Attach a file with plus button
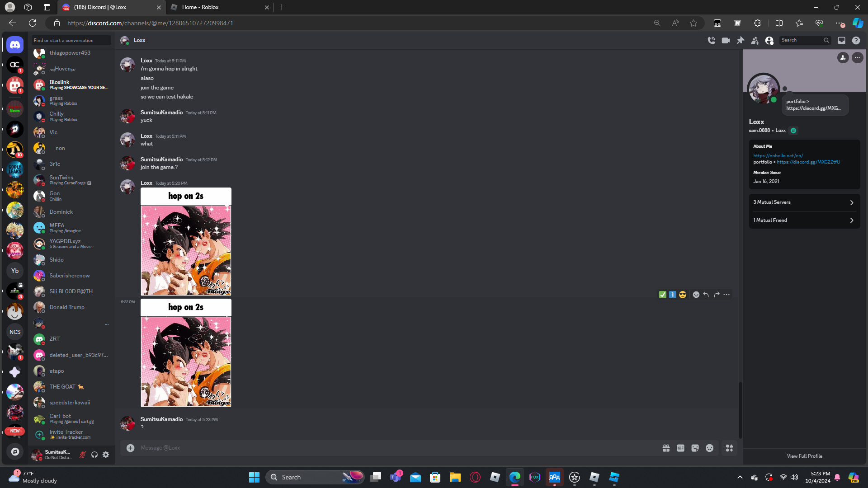Image resolution: width=868 pixels, height=488 pixels. 130,448
